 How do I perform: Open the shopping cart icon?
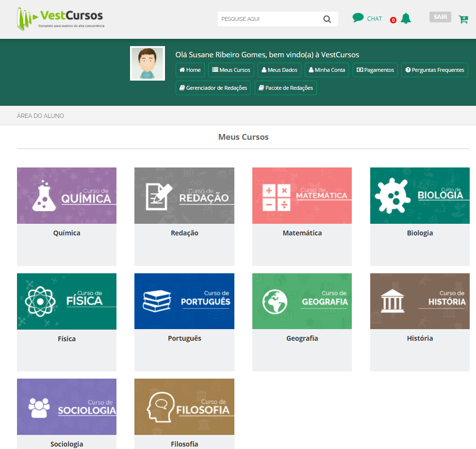[463, 19]
